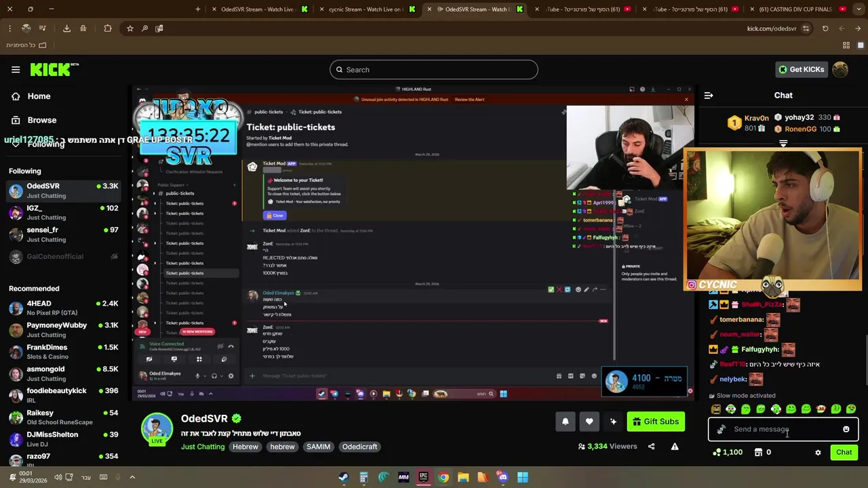This screenshot has height=488, width=868.
Task: Click the taskbar volume speaker icon
Action: tap(58, 477)
